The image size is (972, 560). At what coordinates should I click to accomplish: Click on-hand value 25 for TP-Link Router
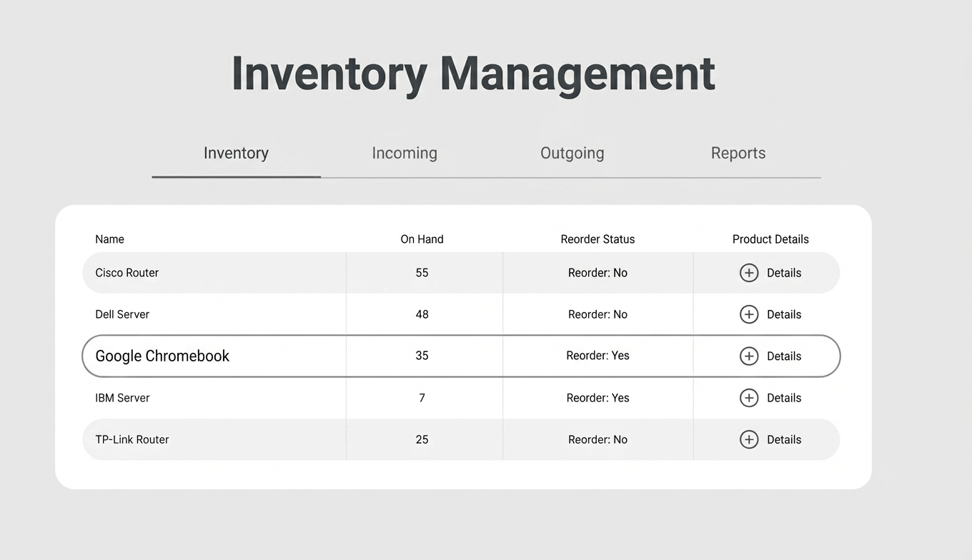point(422,439)
